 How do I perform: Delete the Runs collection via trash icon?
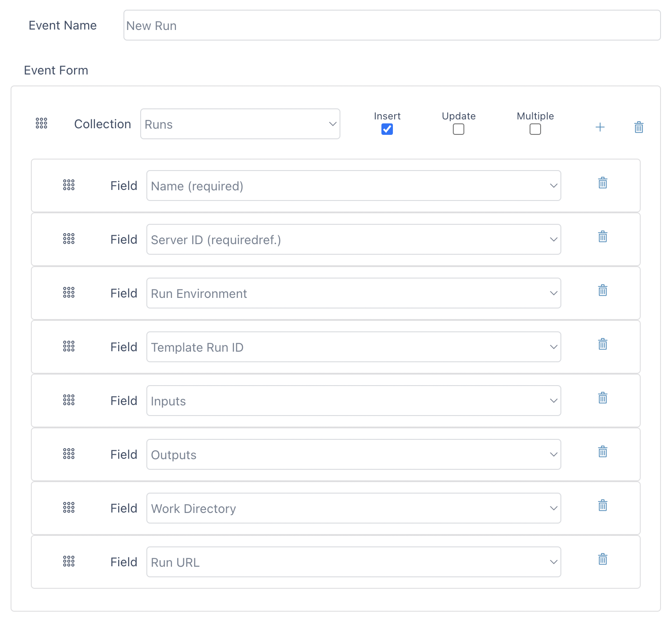[x=638, y=127]
